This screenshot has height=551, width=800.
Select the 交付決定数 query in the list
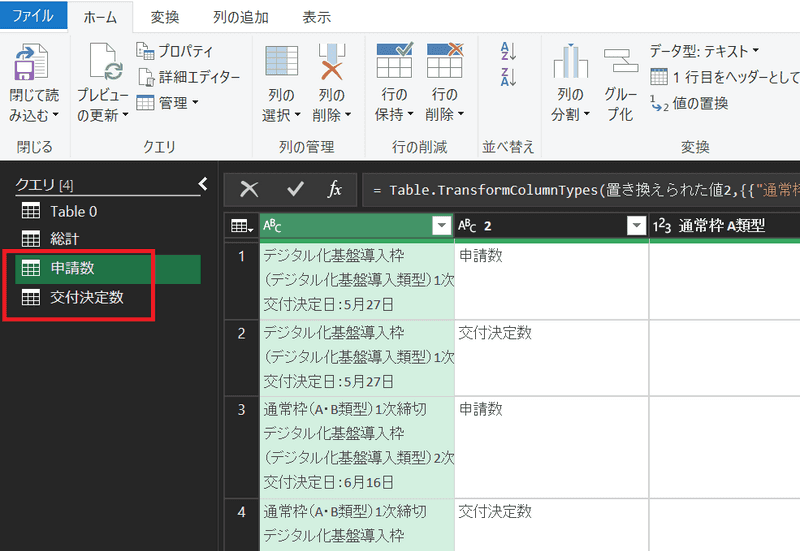(x=87, y=297)
